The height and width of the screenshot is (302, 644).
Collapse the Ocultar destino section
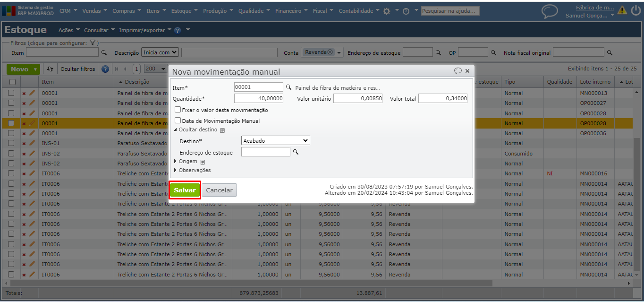click(195, 129)
